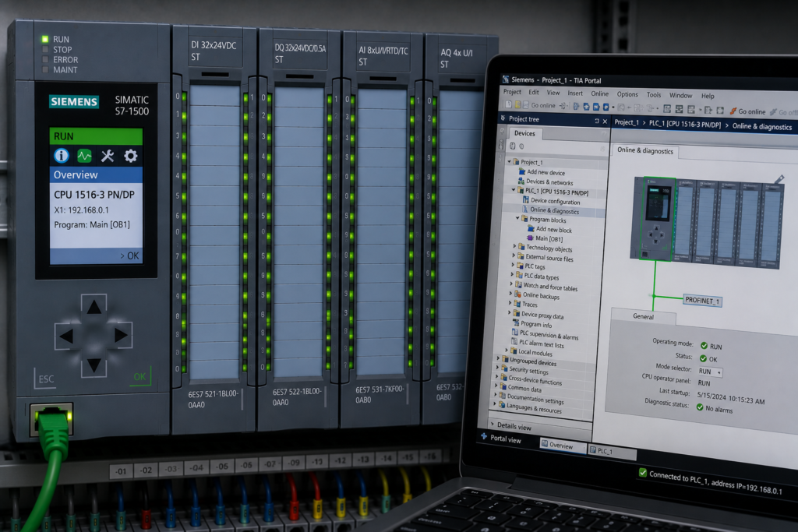Open the Options menu
798x532 pixels.
[627, 94]
